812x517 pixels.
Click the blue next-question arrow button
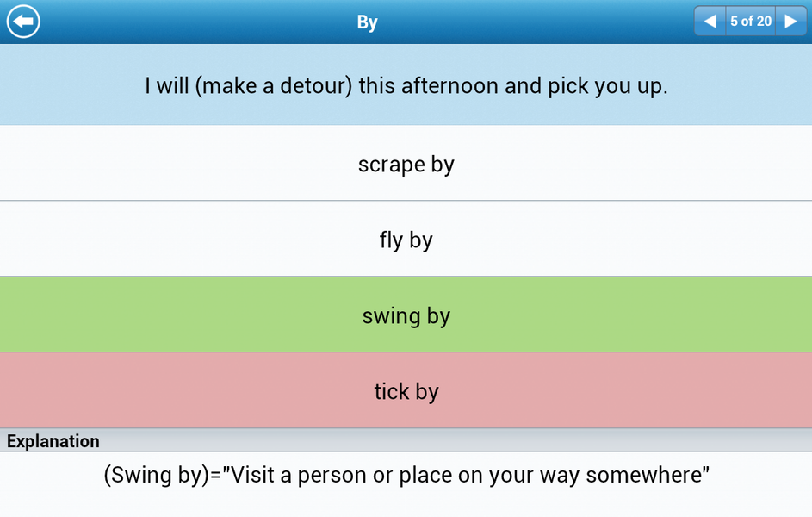(791, 21)
